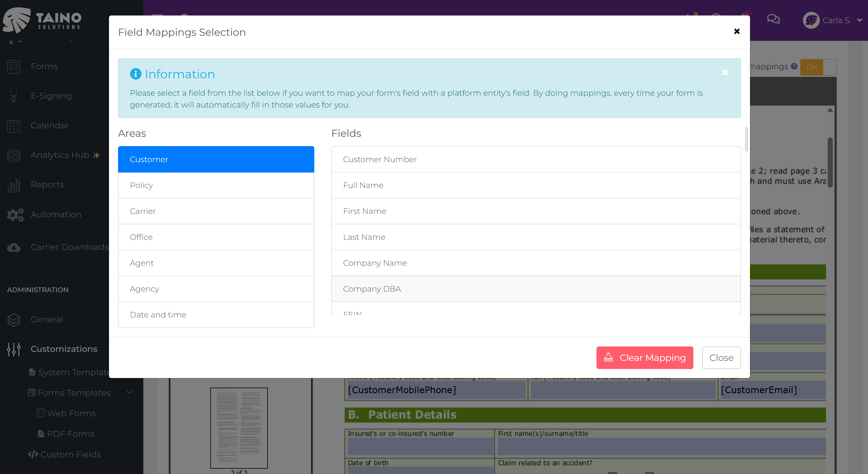Check the No box for accident question
This screenshot has height=474, width=868.
649,473
